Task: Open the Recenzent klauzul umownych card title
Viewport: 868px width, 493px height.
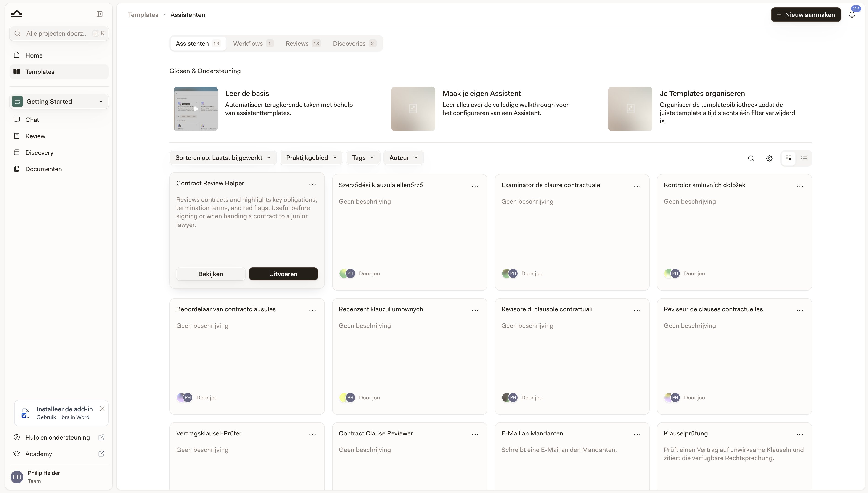Action: coord(381,309)
